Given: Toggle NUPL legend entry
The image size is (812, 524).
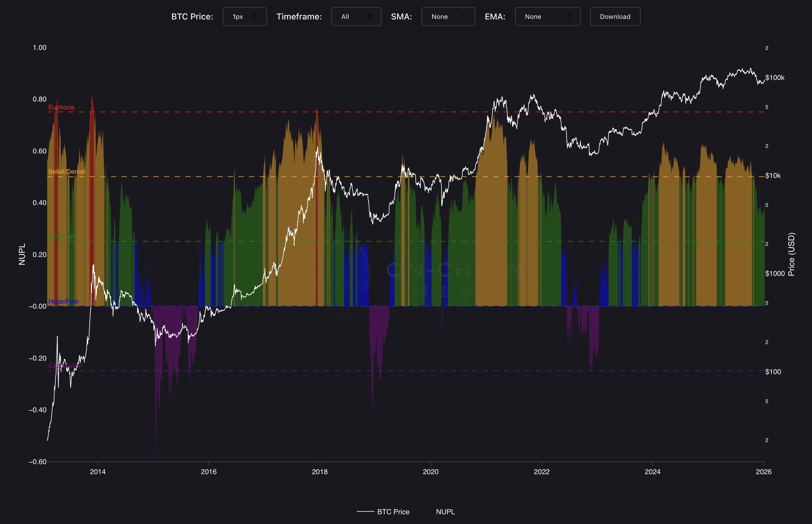Looking at the screenshot, I should click(445, 512).
